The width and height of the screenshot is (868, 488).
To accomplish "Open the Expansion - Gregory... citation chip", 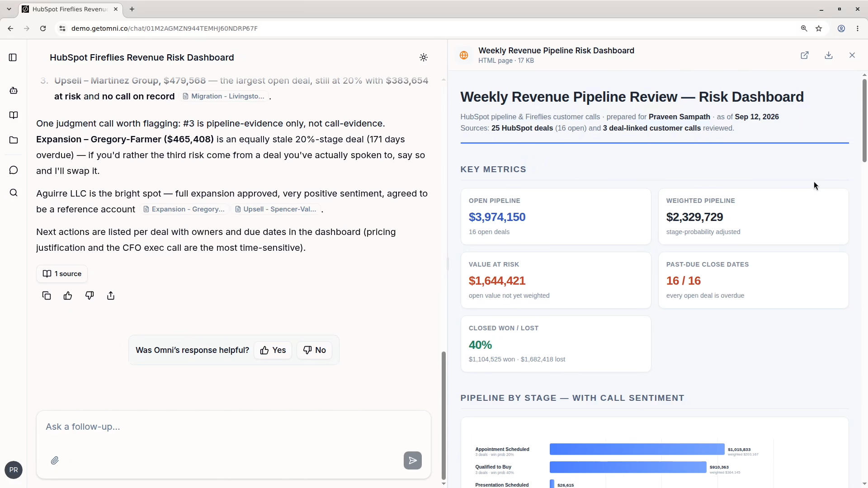I will coord(184,209).
